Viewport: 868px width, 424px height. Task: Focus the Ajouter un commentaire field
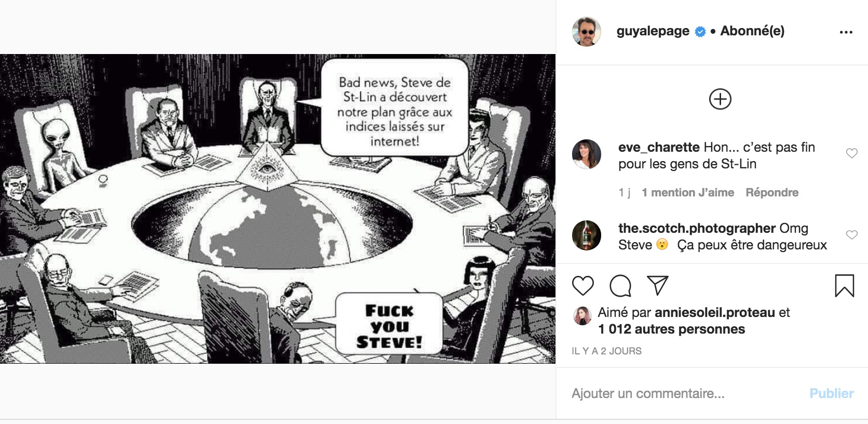[x=685, y=393]
